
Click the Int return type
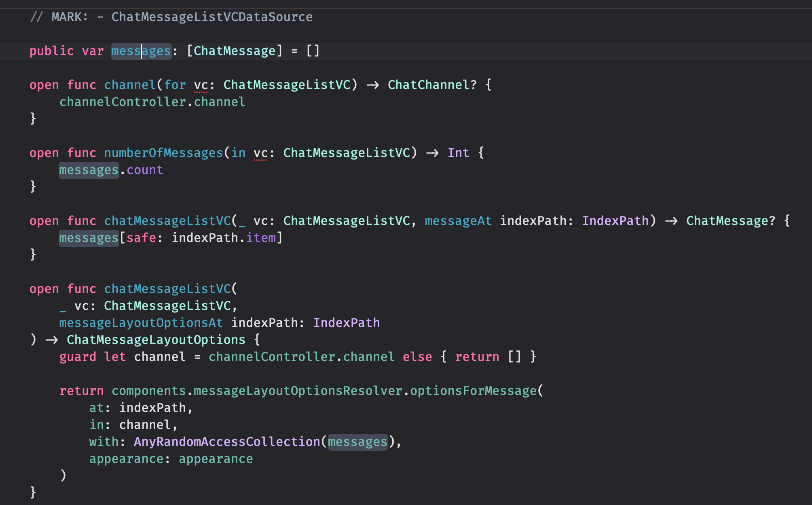pyautogui.click(x=458, y=153)
